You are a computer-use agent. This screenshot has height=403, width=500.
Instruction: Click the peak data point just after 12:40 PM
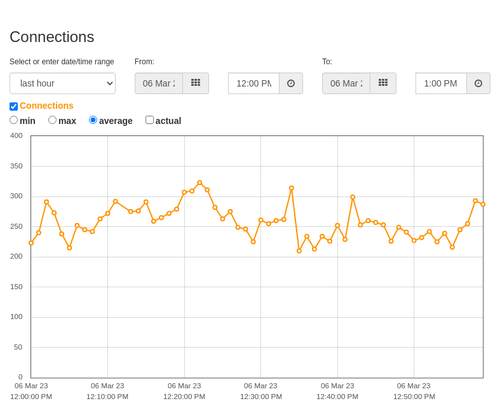353,197
